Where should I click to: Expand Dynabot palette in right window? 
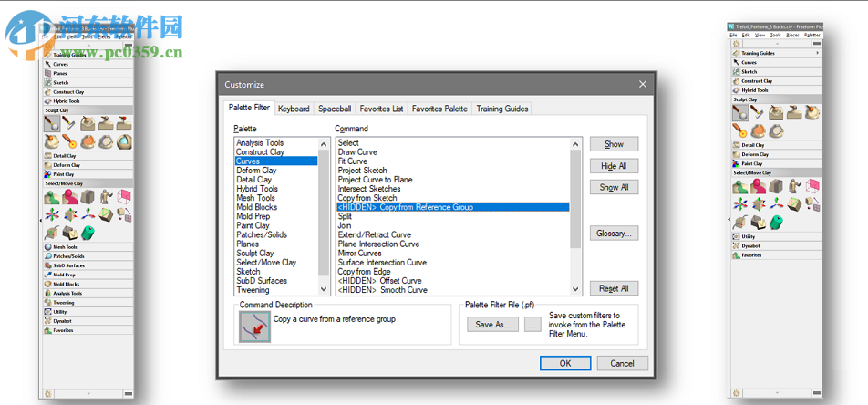point(777,246)
